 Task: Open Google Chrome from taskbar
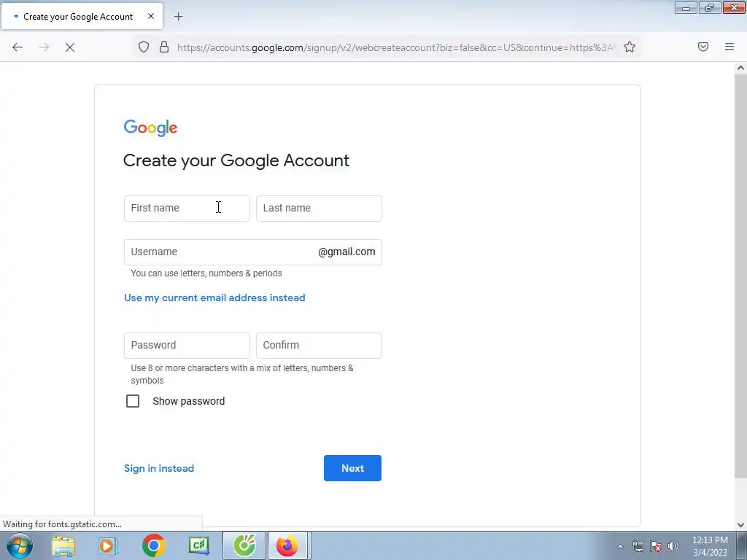coord(153,545)
